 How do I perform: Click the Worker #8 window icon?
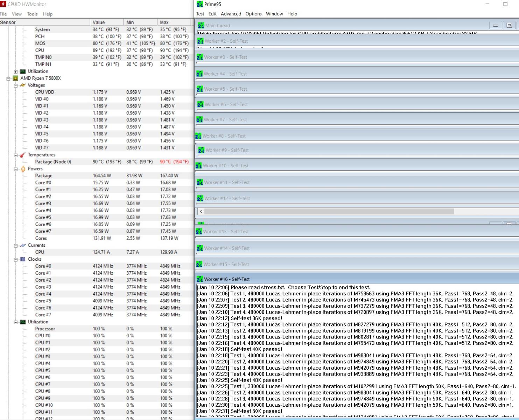[198, 136]
